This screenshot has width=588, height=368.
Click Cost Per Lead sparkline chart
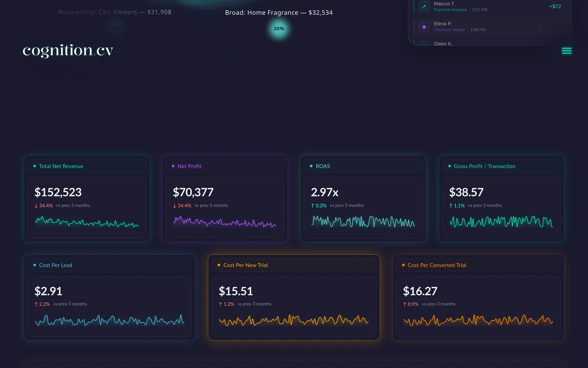[109, 320]
